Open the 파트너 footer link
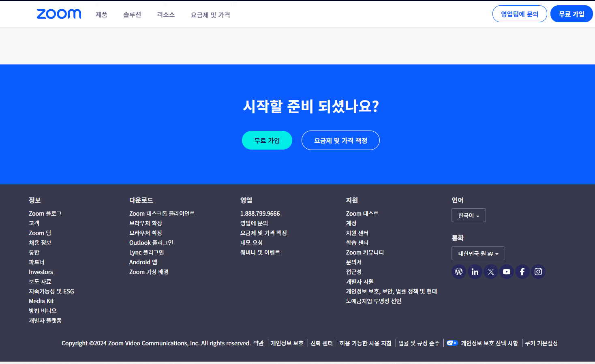This screenshot has height=364, width=595. [x=36, y=262]
